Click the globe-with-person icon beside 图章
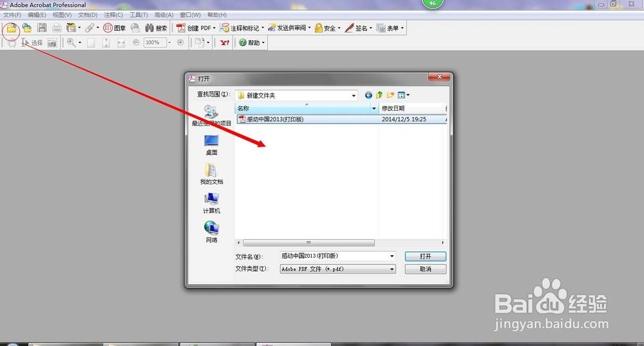The image size is (644, 346). coord(135,28)
